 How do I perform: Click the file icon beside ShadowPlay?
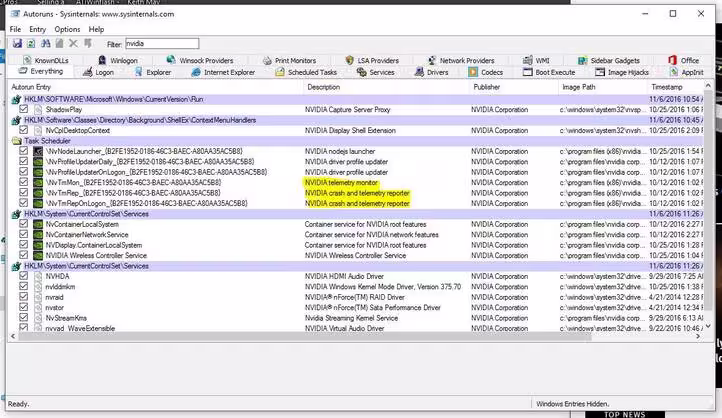[x=38, y=110]
